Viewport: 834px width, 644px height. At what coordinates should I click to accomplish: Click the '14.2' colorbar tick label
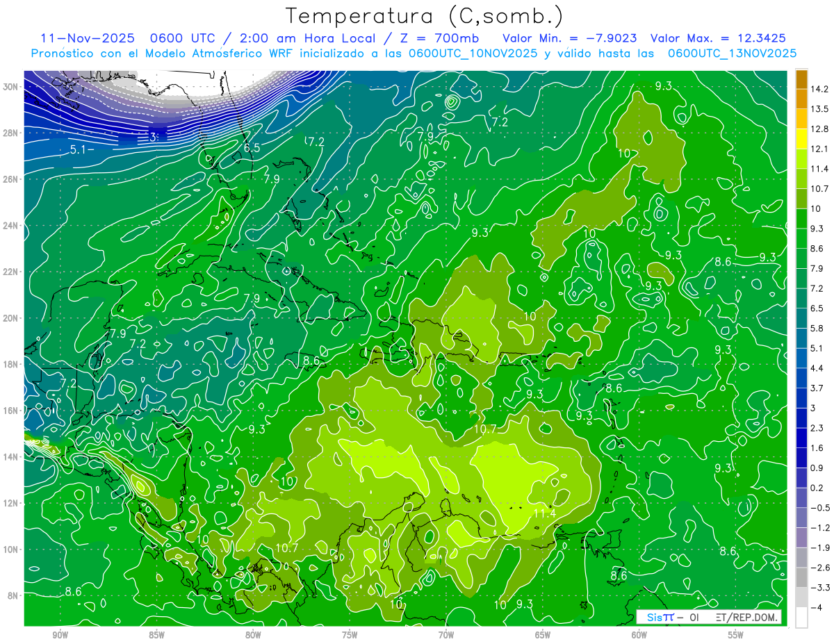coord(820,89)
